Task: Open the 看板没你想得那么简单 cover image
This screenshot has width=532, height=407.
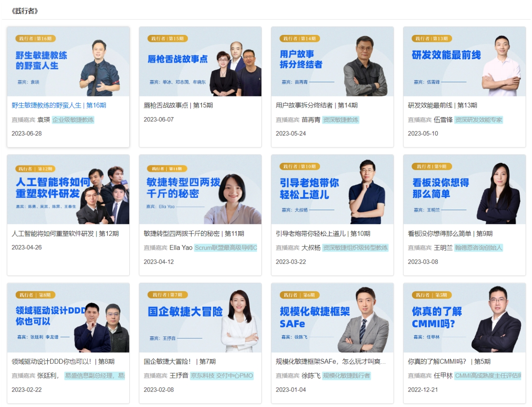Action: (x=465, y=189)
